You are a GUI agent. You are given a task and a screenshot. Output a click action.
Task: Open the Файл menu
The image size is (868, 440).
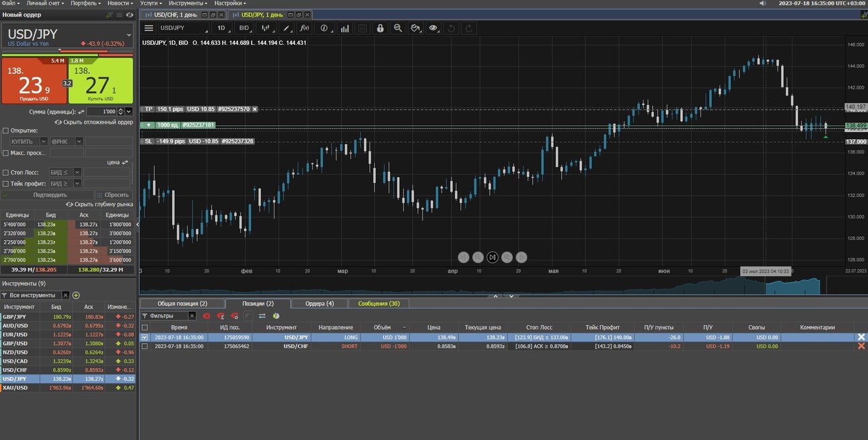10,3
